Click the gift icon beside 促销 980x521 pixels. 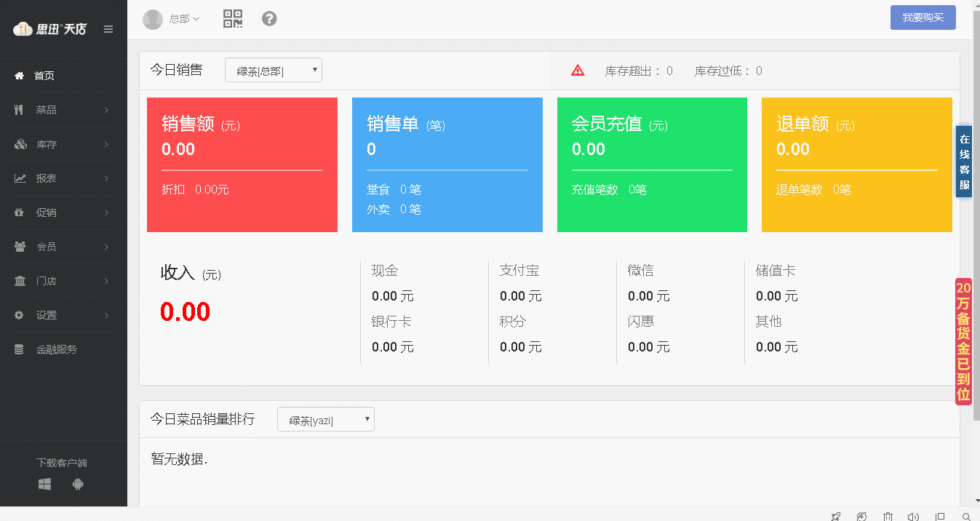coord(20,212)
